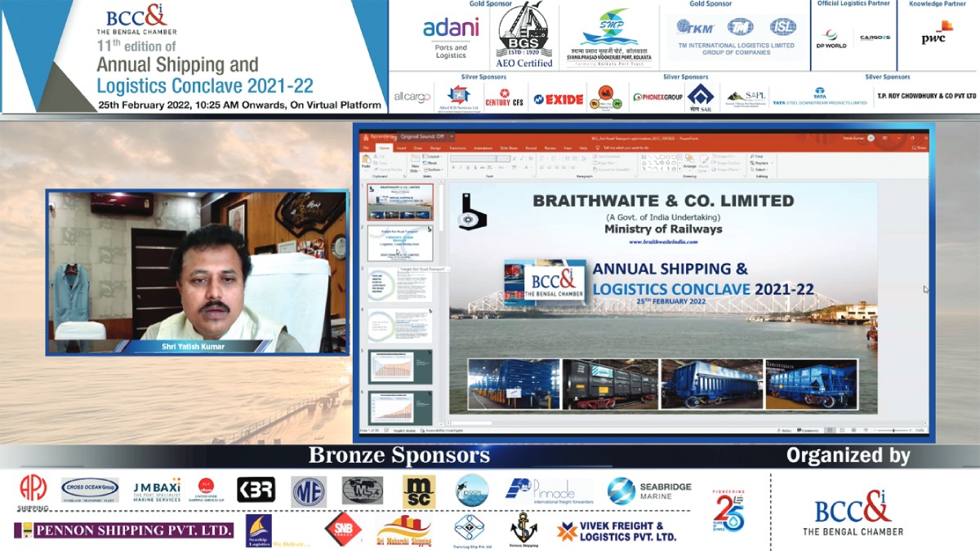Click the Paste icon in Clipboard group
The image size is (980, 551).
(x=366, y=160)
